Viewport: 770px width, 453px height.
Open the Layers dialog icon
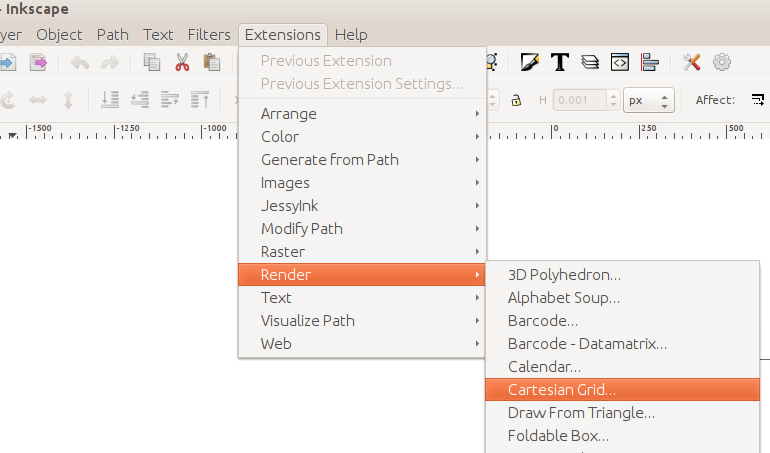pyautogui.click(x=590, y=62)
